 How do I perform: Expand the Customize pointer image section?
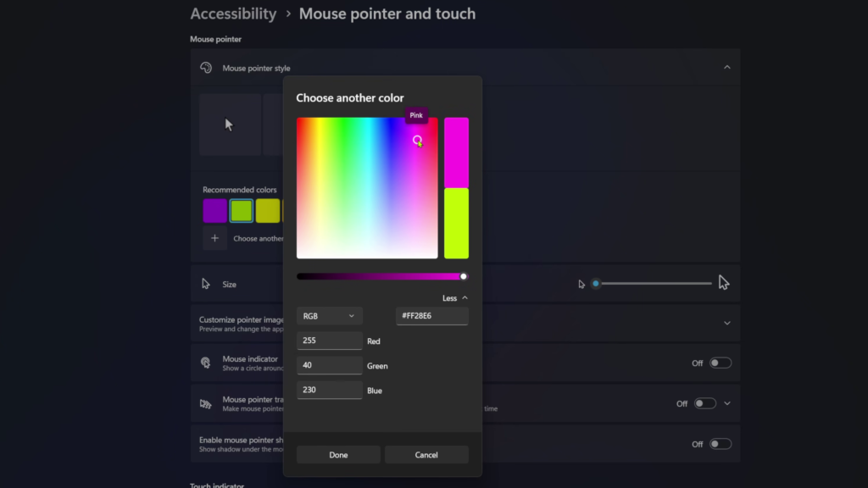point(726,323)
